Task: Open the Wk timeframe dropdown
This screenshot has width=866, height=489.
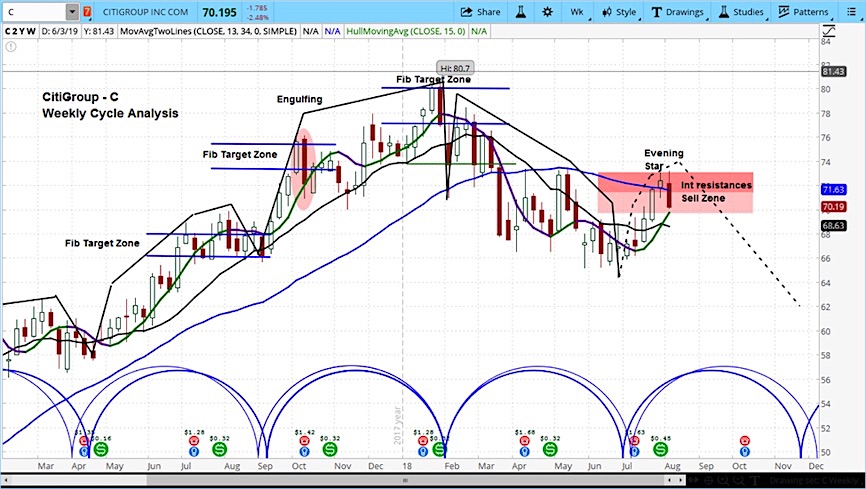Action: (x=578, y=12)
